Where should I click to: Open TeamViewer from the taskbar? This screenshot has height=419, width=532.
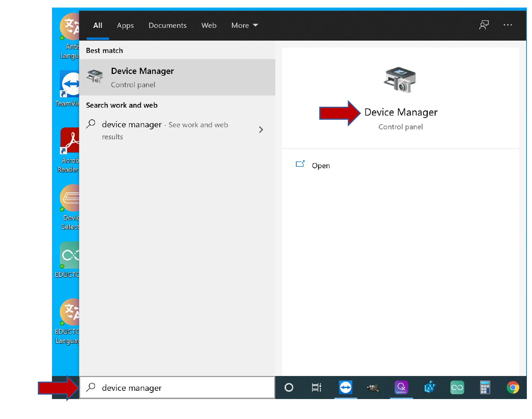tap(345, 388)
